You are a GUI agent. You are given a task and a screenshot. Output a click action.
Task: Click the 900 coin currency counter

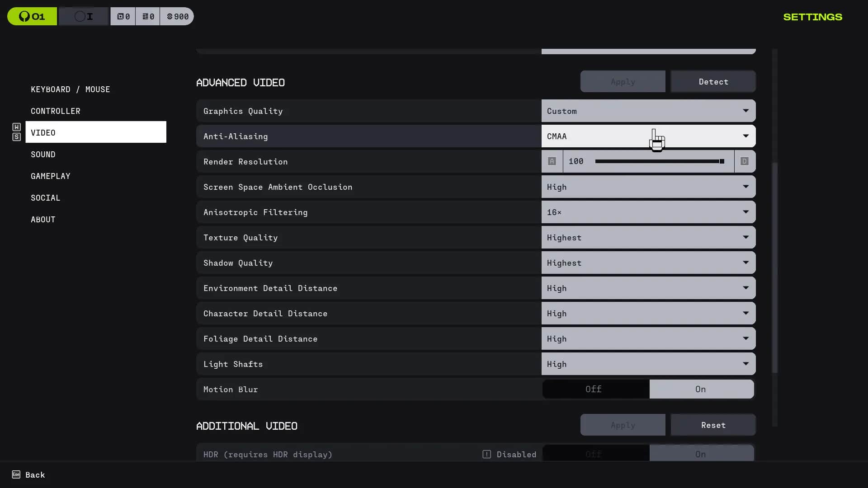pos(177,17)
